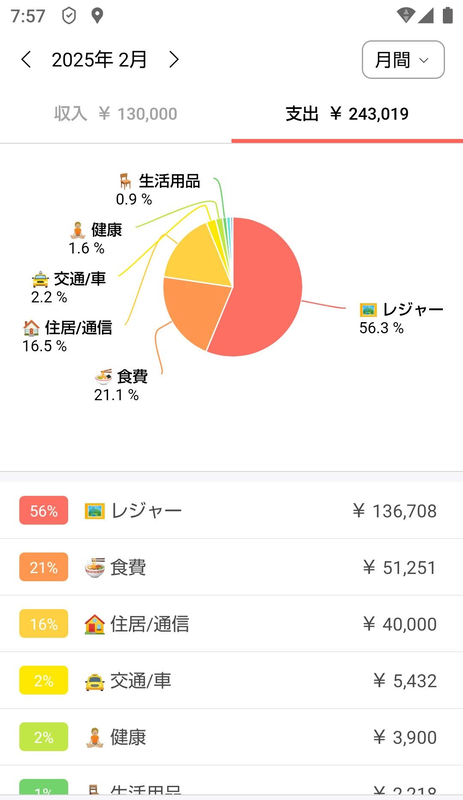The width and height of the screenshot is (463, 800).
Task: Go to next month with right arrow
Action: point(174,60)
